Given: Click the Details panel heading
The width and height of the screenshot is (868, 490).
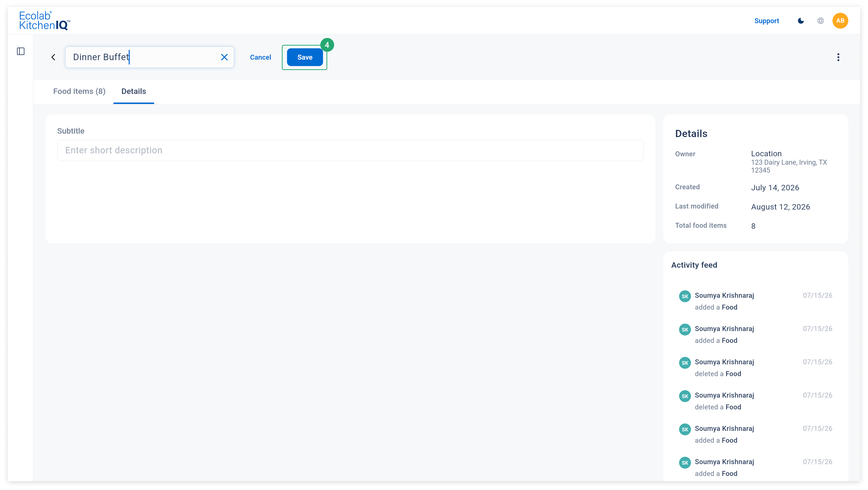Looking at the screenshot, I should pyautogui.click(x=691, y=134).
